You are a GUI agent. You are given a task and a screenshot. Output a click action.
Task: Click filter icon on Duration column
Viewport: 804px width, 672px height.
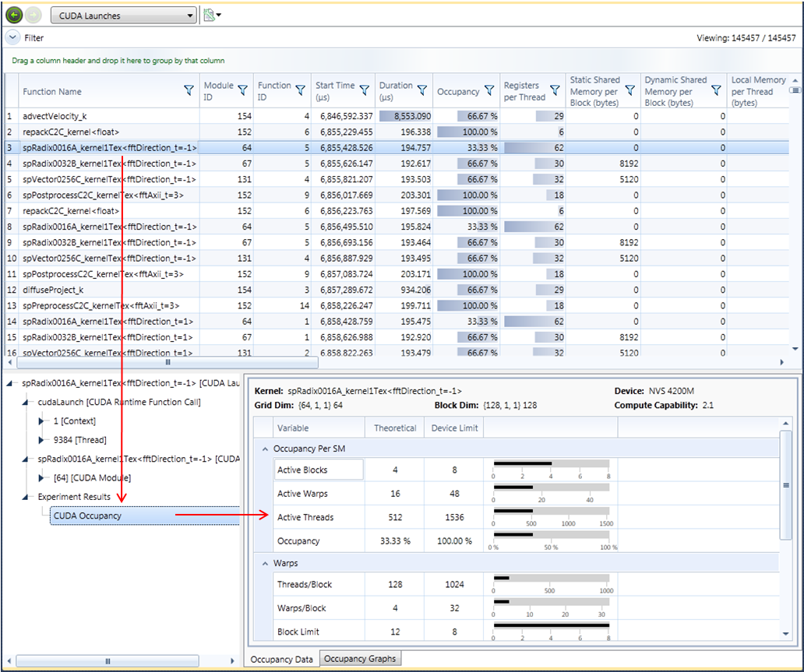click(421, 91)
